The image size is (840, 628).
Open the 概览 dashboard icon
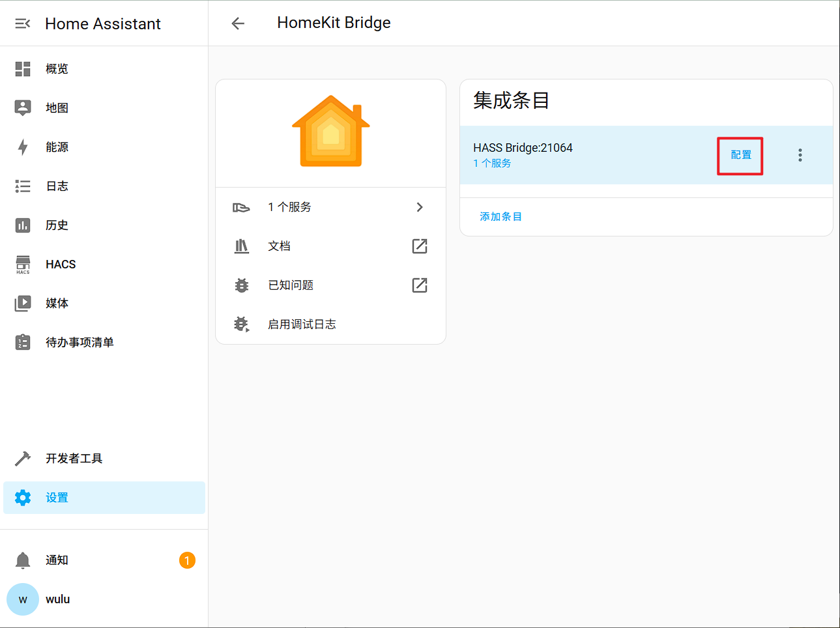[23, 69]
